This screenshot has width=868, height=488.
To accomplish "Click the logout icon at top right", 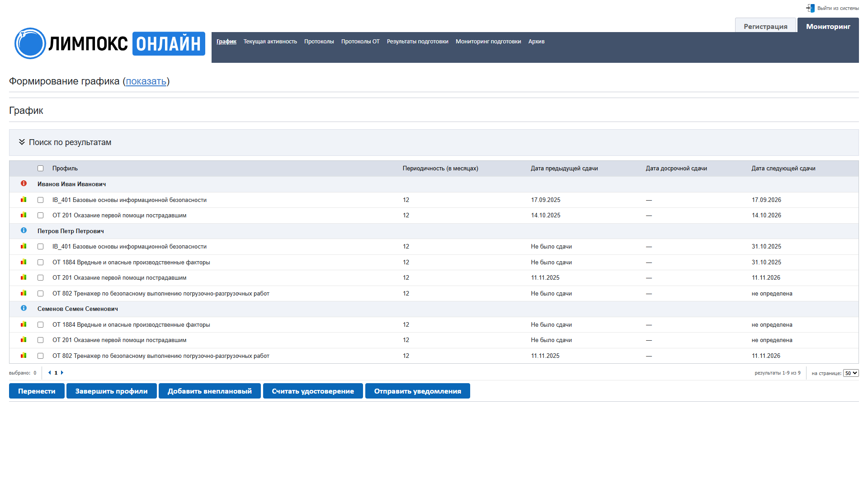I will (810, 8).
